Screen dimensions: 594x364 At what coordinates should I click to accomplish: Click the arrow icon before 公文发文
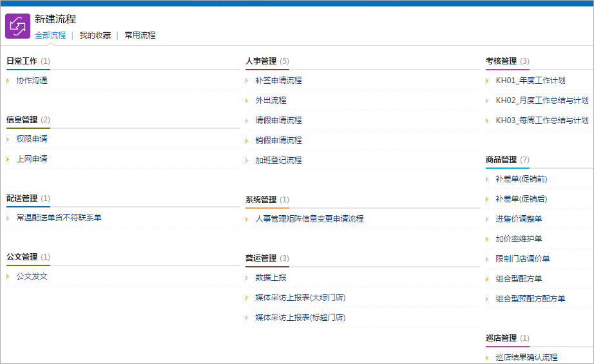[x=8, y=276]
